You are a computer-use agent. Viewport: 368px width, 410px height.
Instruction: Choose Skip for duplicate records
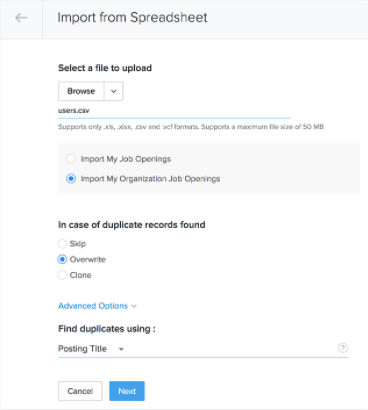click(x=62, y=244)
